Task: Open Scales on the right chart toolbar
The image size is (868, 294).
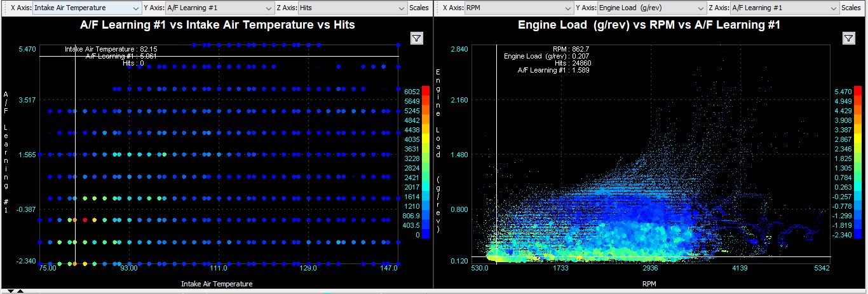Action: click(851, 8)
